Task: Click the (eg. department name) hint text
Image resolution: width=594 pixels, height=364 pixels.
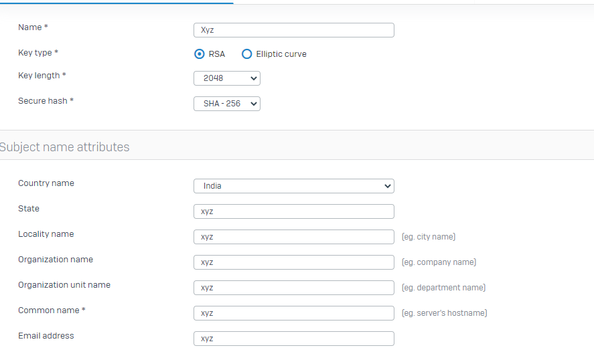Action: click(x=443, y=288)
